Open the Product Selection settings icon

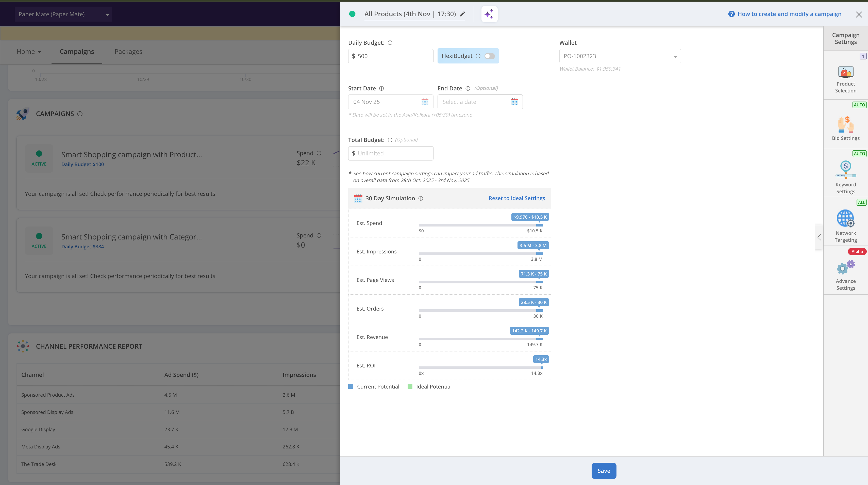[845, 72]
